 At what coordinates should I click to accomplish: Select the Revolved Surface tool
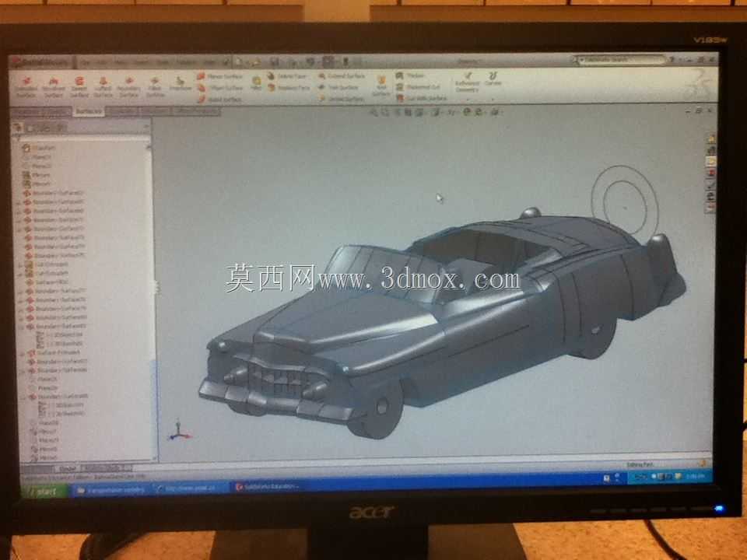point(54,86)
